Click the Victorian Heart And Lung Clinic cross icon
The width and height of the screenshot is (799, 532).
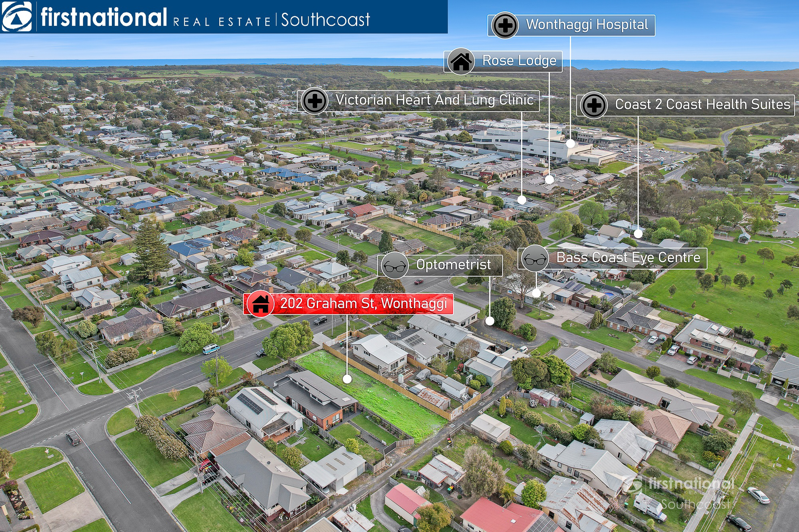pyautogui.click(x=314, y=101)
